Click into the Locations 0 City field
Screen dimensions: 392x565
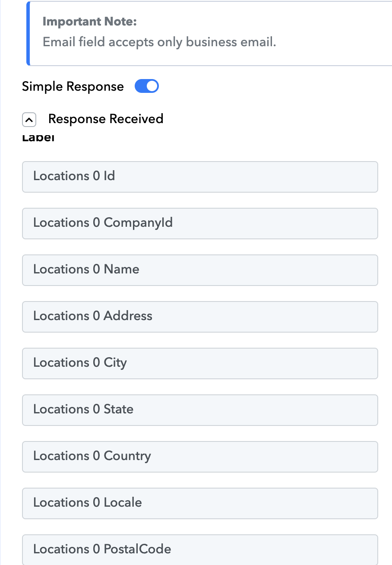[x=200, y=363]
